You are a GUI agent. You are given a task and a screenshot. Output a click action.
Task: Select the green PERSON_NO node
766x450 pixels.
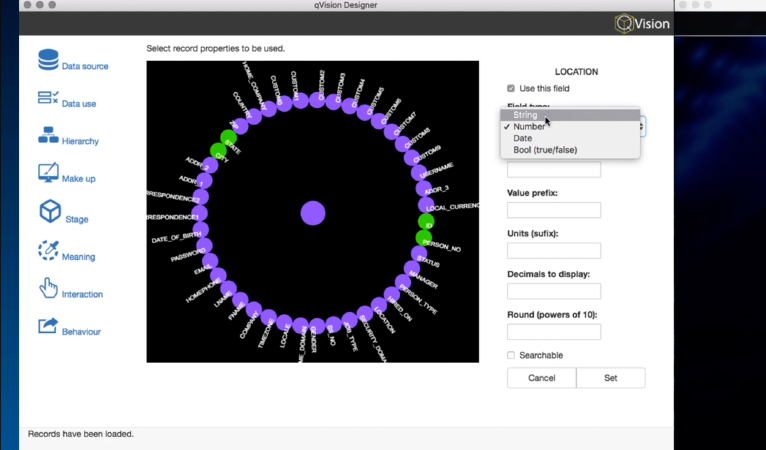coord(424,238)
